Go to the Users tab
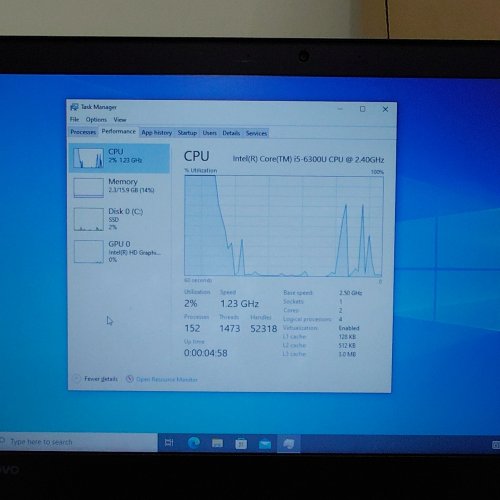Viewport: 500px width, 500px height. click(x=210, y=133)
